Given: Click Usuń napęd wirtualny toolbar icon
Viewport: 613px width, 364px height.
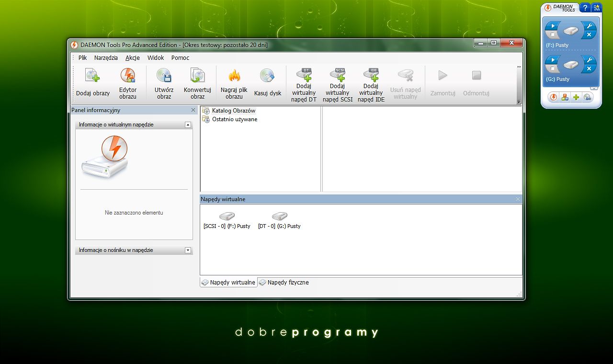Looking at the screenshot, I should tap(406, 83).
